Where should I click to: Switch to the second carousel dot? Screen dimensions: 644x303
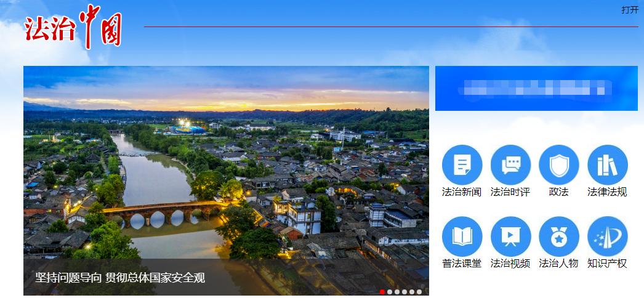click(x=390, y=292)
